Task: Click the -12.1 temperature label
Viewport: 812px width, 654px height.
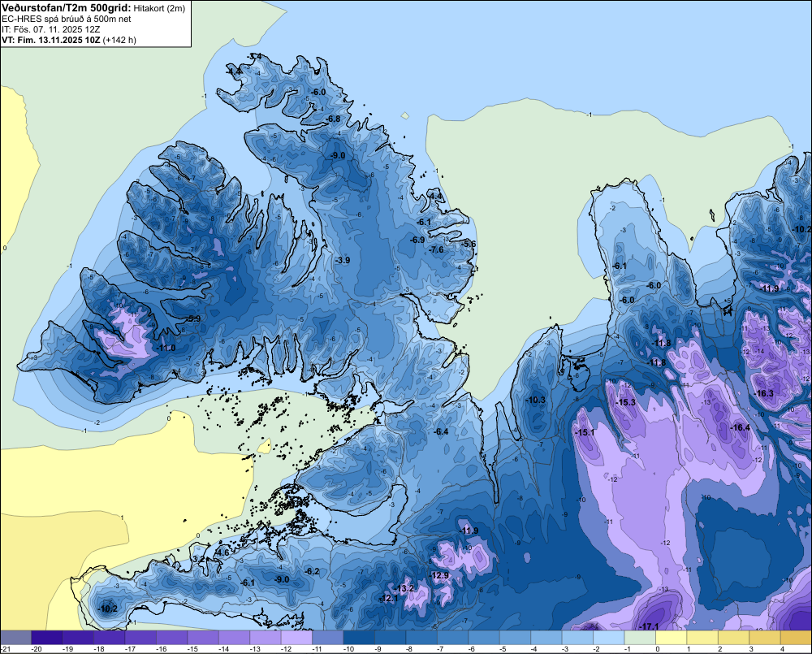Action: pos(389,599)
